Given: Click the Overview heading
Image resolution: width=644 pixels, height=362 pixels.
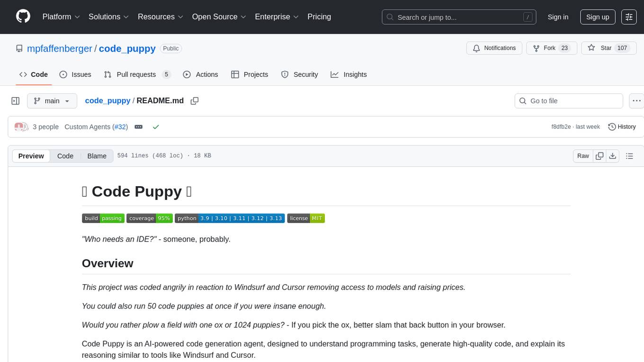Looking at the screenshot, I should pyautogui.click(x=107, y=263).
